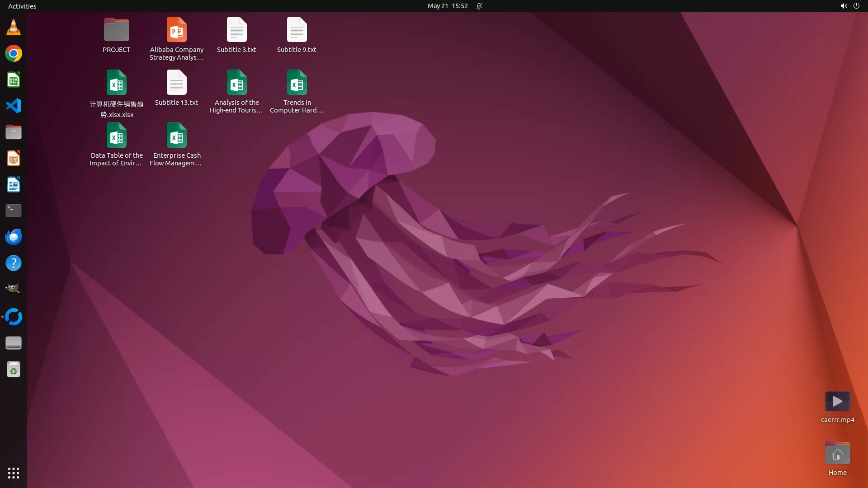
Task: Open the Files manager dock icon
Action: [14, 132]
